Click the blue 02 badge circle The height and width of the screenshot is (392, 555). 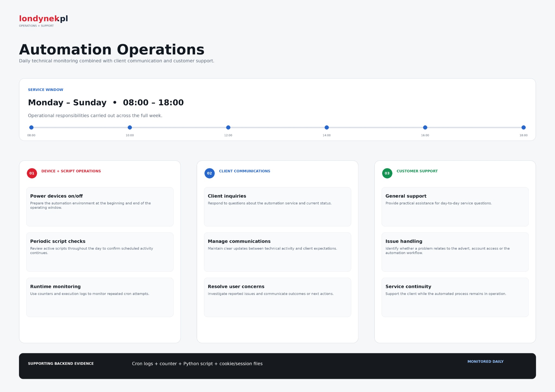click(209, 173)
